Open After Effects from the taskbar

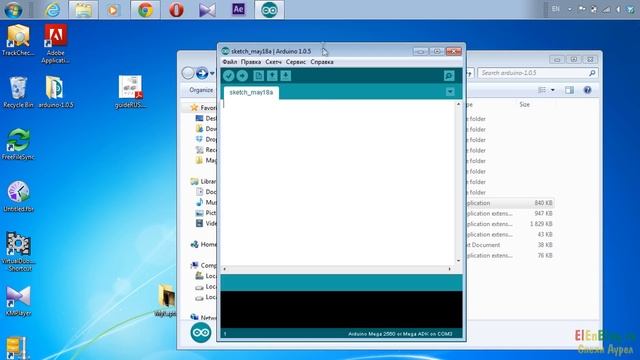pyautogui.click(x=238, y=10)
